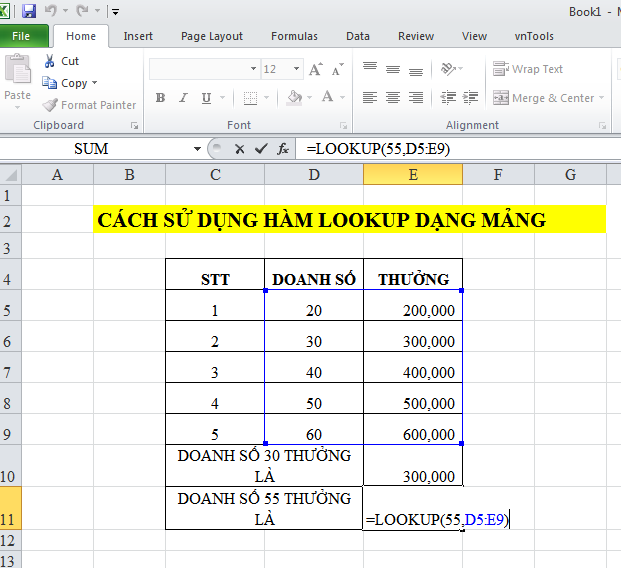Click the Align Text Right icon
The height and width of the screenshot is (568, 621).
(x=416, y=97)
